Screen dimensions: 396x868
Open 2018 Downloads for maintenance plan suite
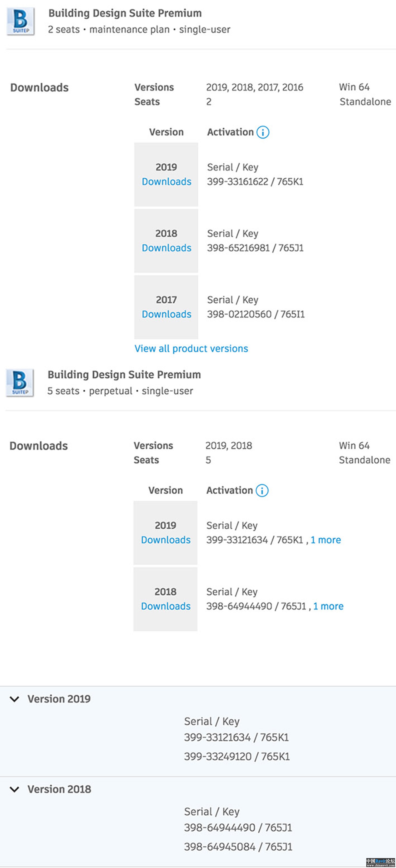pos(167,248)
